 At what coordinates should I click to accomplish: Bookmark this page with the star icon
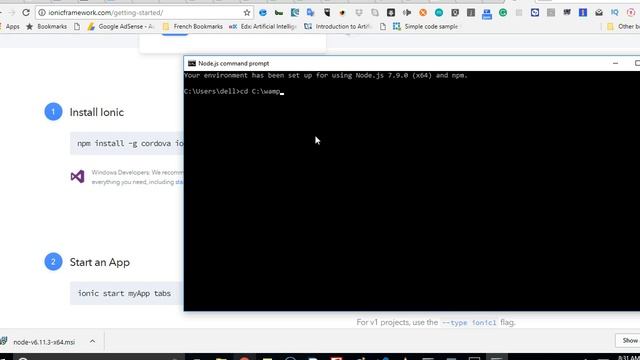coord(247,13)
